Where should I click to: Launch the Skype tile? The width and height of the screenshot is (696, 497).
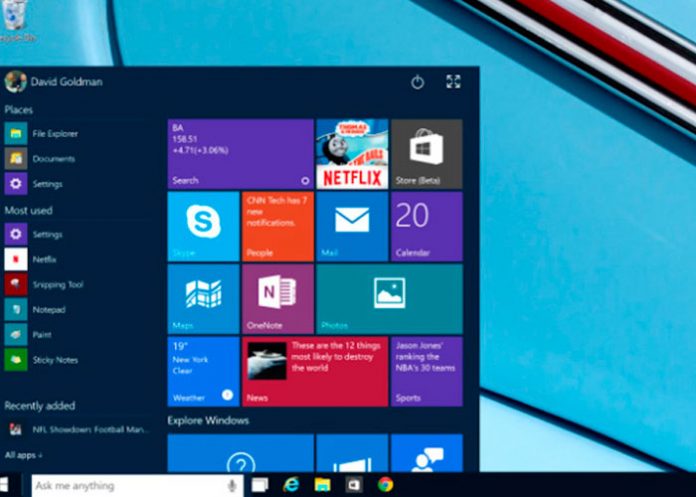click(x=203, y=226)
